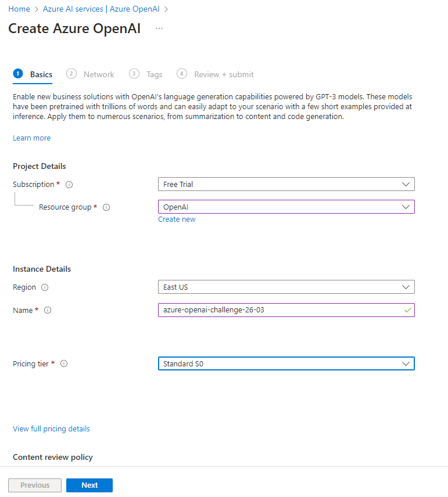This screenshot has width=448, height=497.
Task: Click the step 2 circle icon for Network
Action: 71,74
